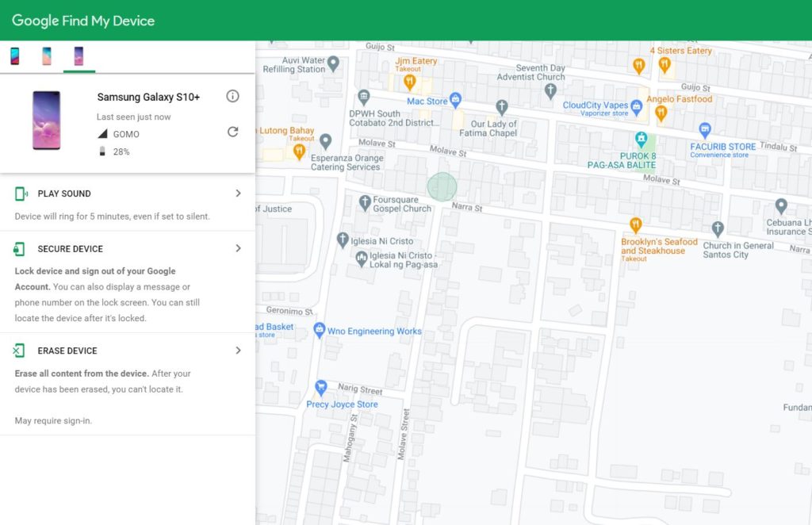The width and height of the screenshot is (812, 525).
Task: Click the 'Narra St' label near the location circle
Action: [467, 207]
